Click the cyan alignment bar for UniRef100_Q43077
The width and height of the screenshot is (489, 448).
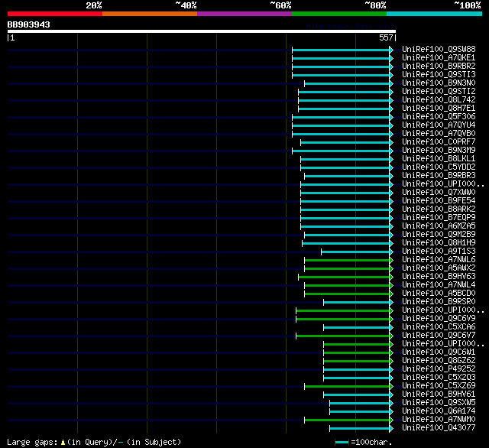359,429
